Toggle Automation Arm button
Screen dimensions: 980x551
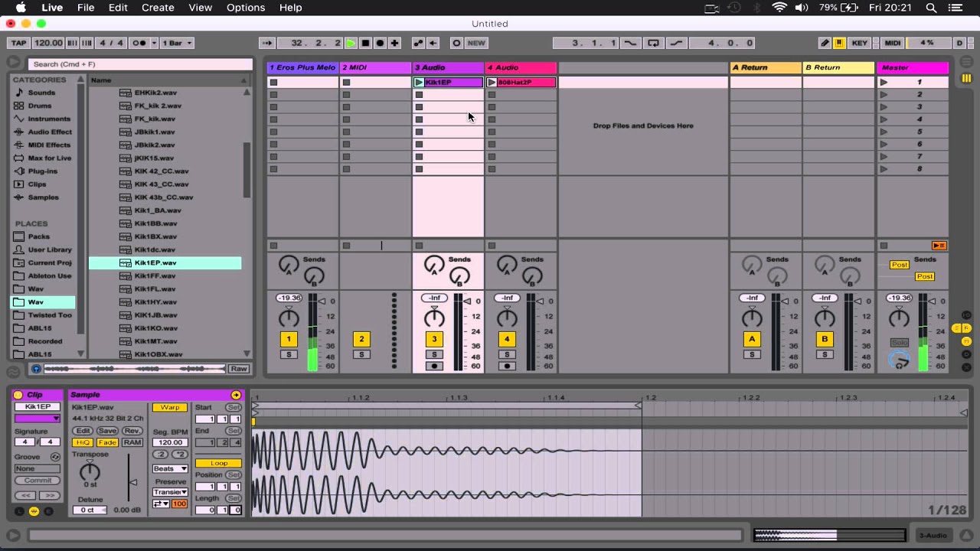click(x=418, y=43)
